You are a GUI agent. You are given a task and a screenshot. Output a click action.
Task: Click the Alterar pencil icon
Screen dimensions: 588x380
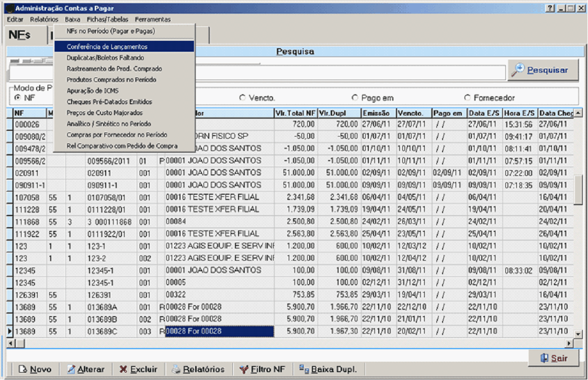pos(71,370)
